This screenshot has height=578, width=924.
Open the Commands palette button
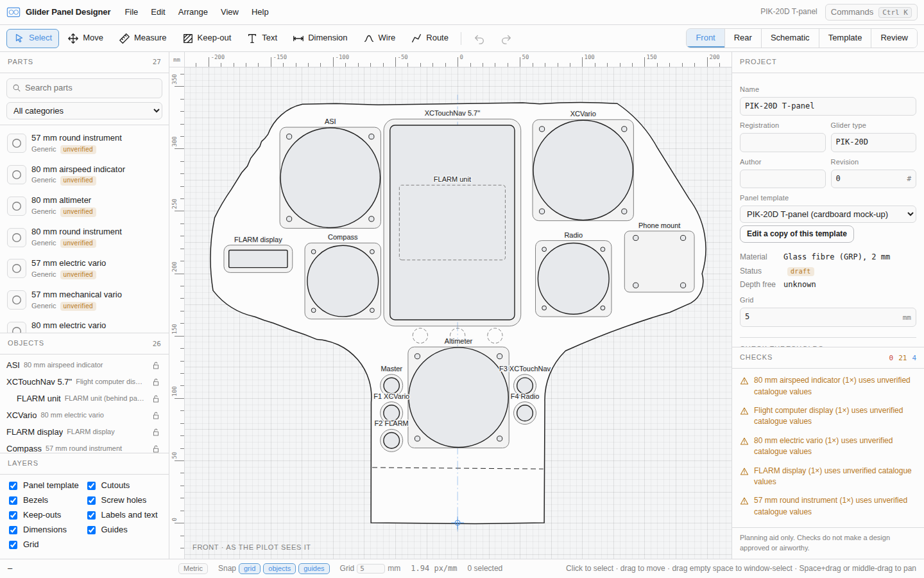(871, 12)
